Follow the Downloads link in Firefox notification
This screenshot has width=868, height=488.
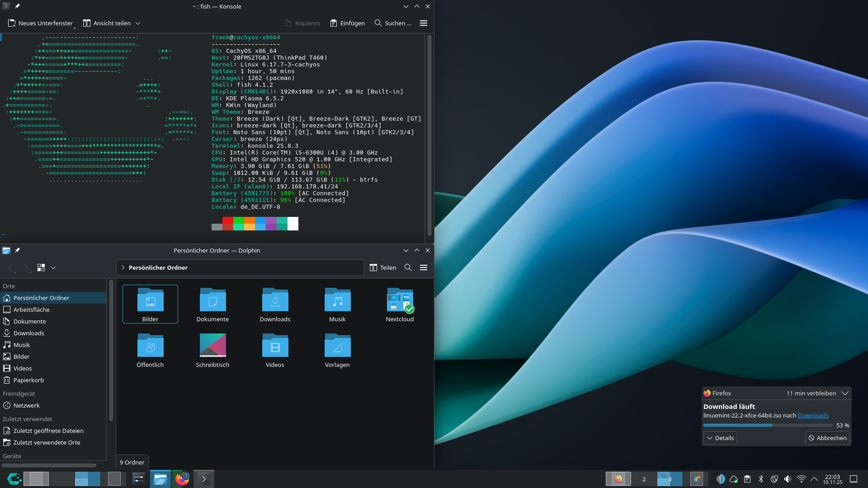pos(813,415)
